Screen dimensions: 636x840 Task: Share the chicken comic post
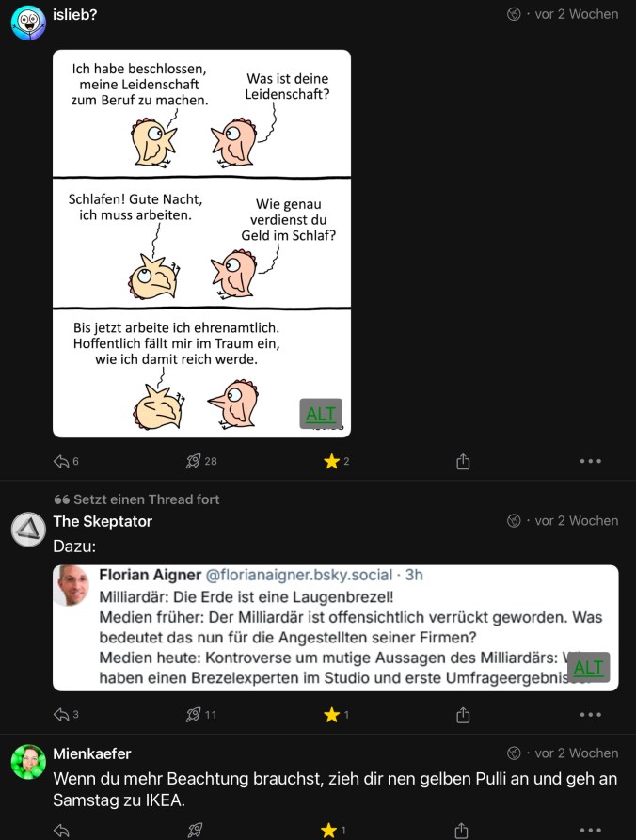(x=463, y=461)
